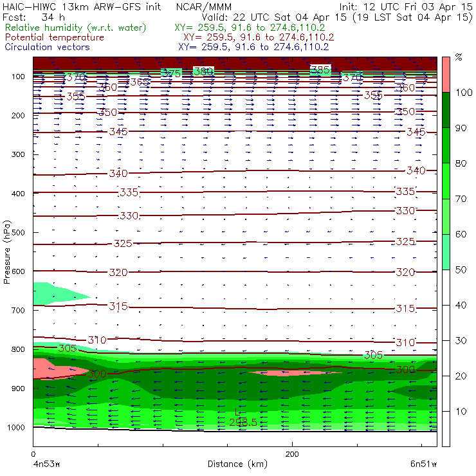Select the "700" pressure tick label
Viewport: 476px width, 476px height.
point(18,310)
